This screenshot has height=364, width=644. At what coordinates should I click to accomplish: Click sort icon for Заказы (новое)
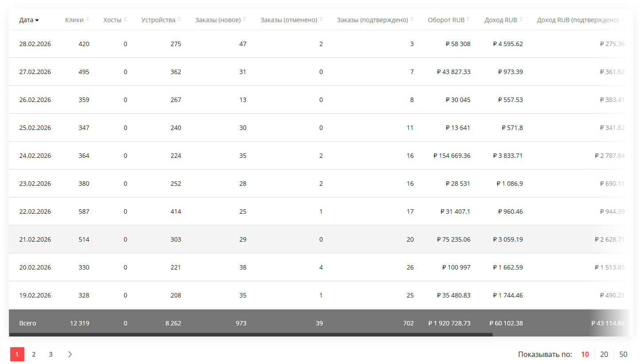245,20
